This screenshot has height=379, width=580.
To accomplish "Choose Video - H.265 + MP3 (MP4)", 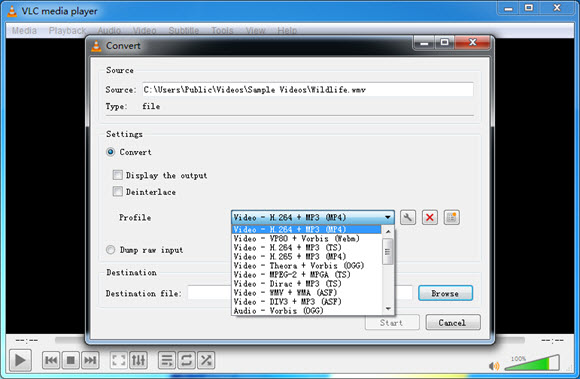I will (x=306, y=257).
